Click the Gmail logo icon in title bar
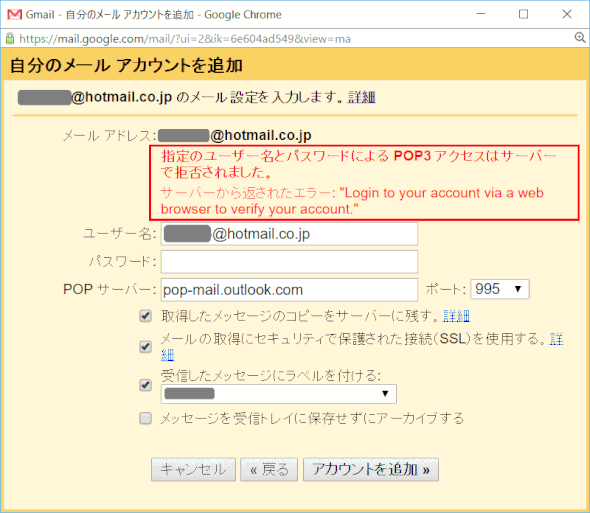Viewport: 590px width, 513px height. [x=15, y=15]
